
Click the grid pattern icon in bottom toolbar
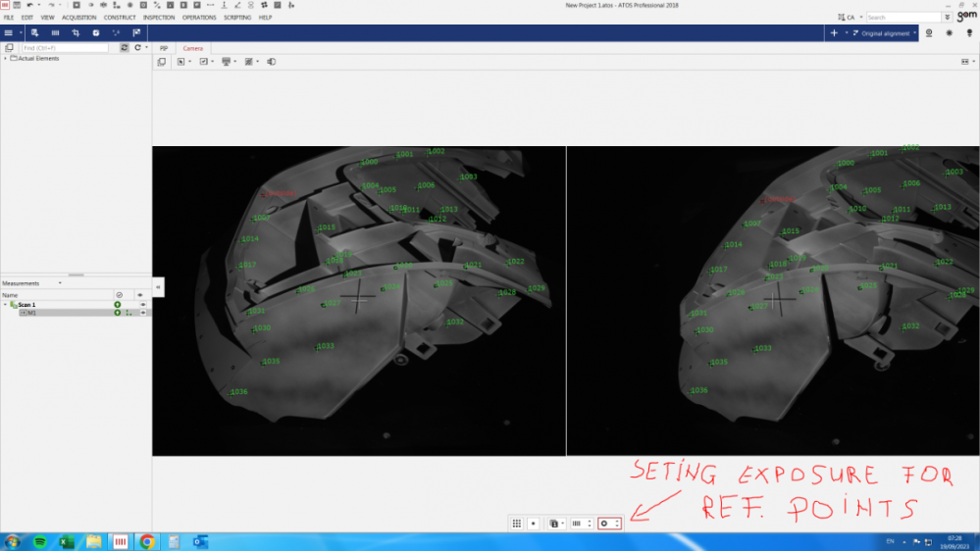click(x=516, y=524)
